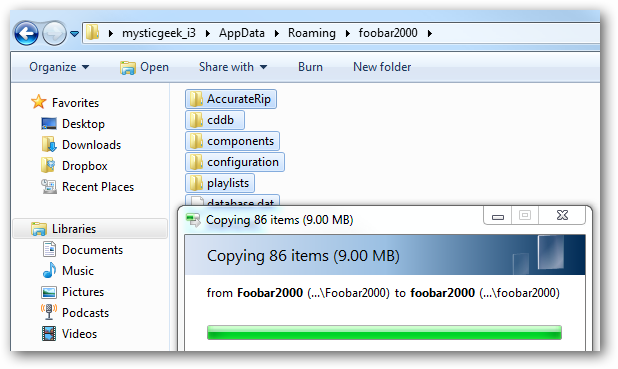This screenshot has height=369, width=618.
Task: Select the components folder
Action: [x=232, y=141]
